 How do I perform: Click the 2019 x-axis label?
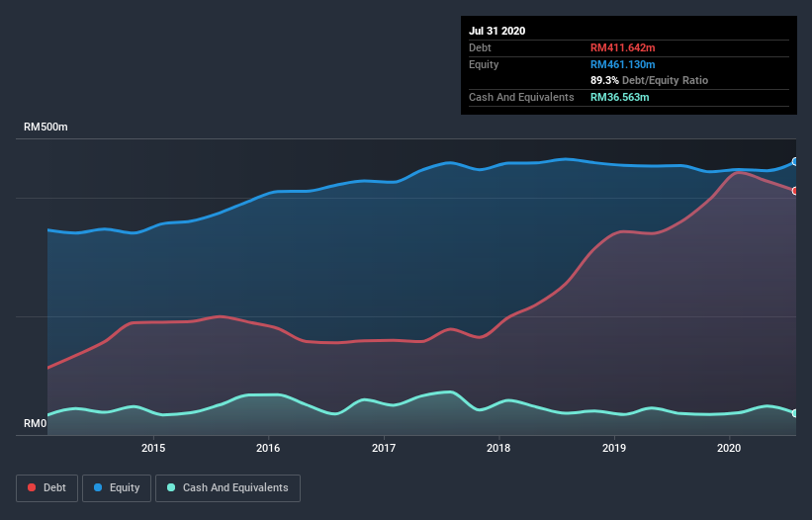coord(614,448)
